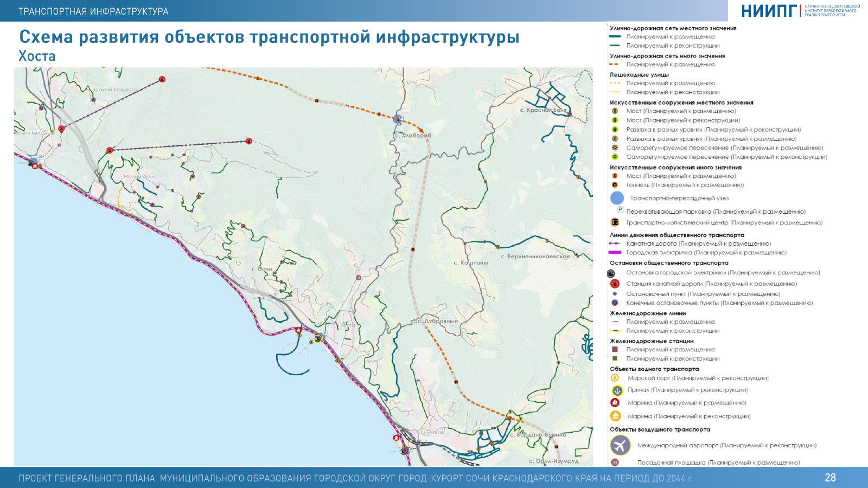Click the Мост (к реконструкции) legend icon
This screenshot has width=868, height=488.
[615, 120]
